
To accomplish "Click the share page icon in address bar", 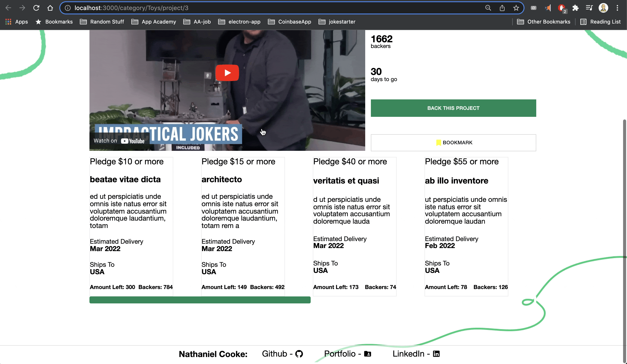I will click(502, 8).
